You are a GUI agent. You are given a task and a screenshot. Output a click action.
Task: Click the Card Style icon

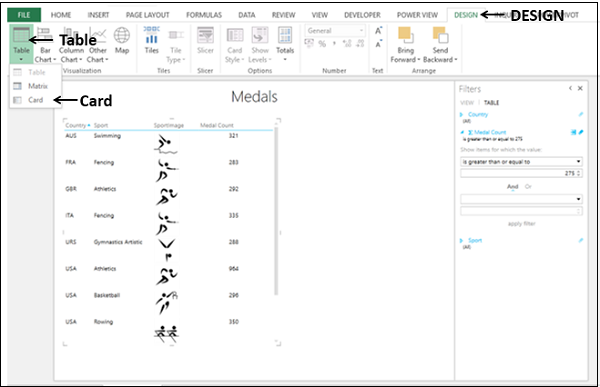(234, 45)
